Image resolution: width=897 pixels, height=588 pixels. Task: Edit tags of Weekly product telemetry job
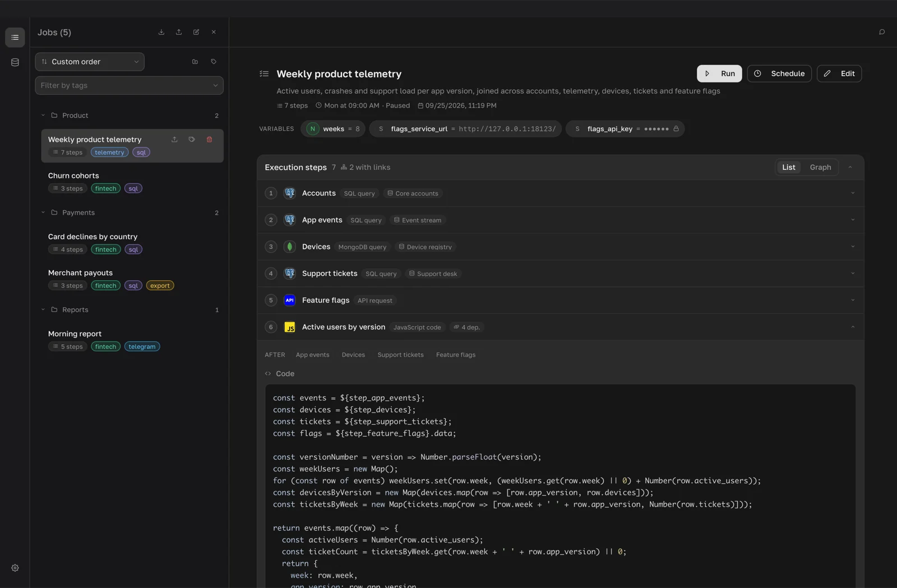pos(192,140)
